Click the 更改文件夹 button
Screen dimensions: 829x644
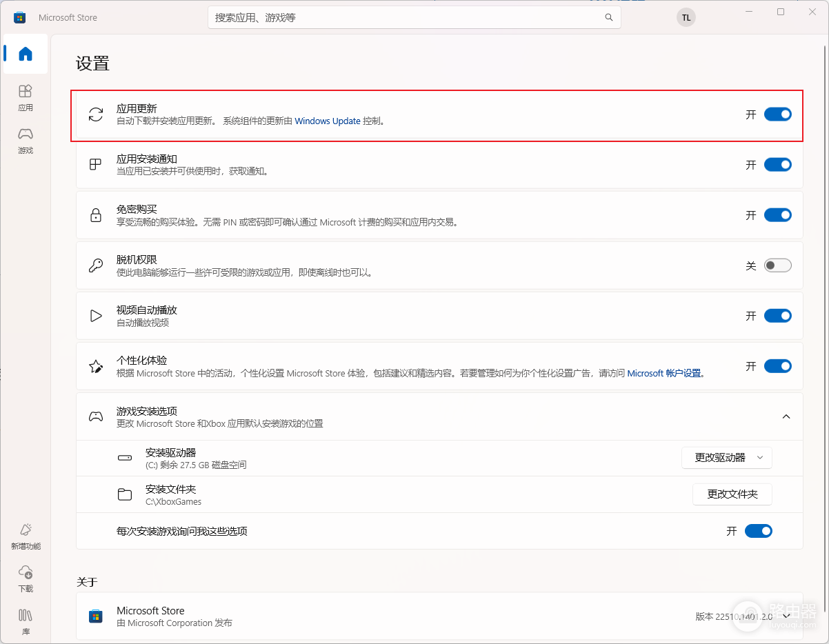732,494
